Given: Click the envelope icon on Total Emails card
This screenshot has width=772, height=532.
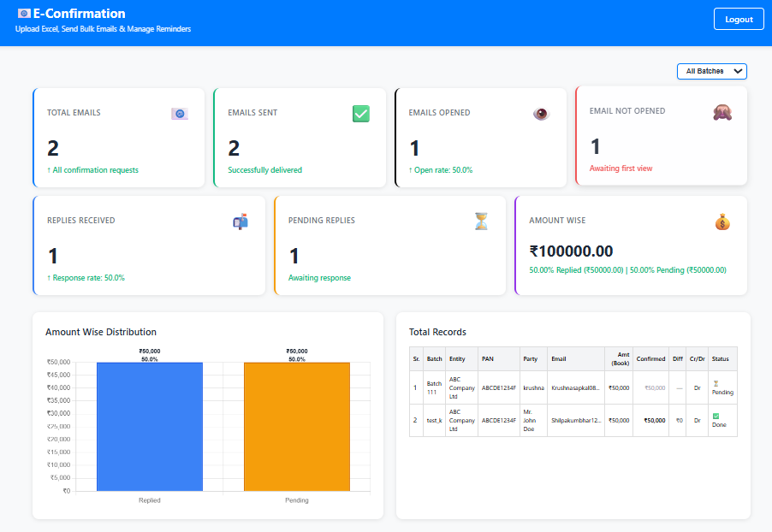Looking at the screenshot, I should [179, 114].
